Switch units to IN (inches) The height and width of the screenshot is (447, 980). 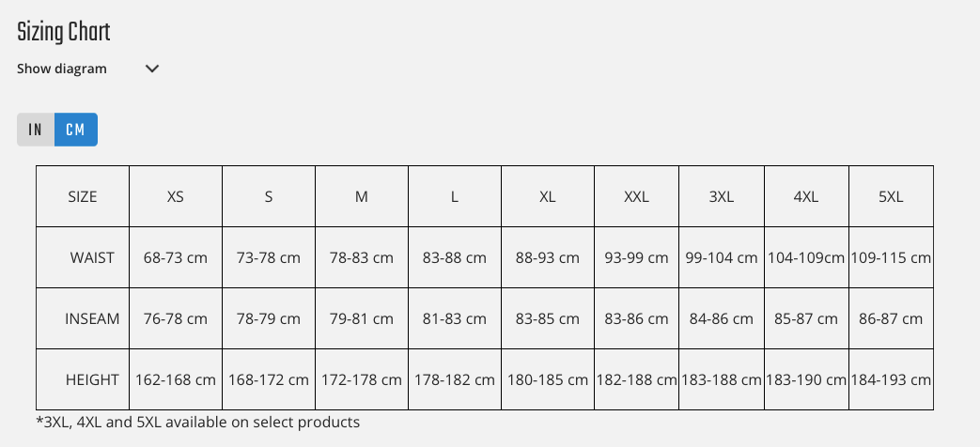[36, 130]
